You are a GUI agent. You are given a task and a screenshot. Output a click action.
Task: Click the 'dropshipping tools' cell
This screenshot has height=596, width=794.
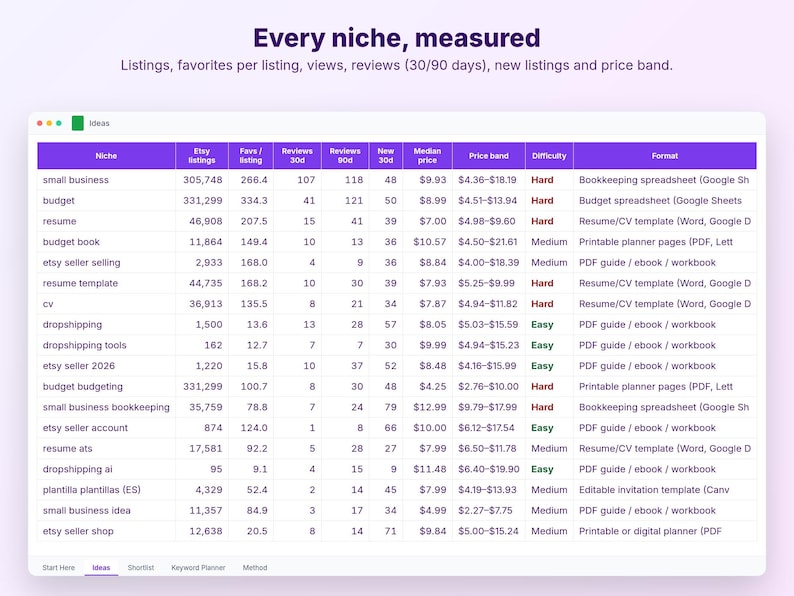106,345
